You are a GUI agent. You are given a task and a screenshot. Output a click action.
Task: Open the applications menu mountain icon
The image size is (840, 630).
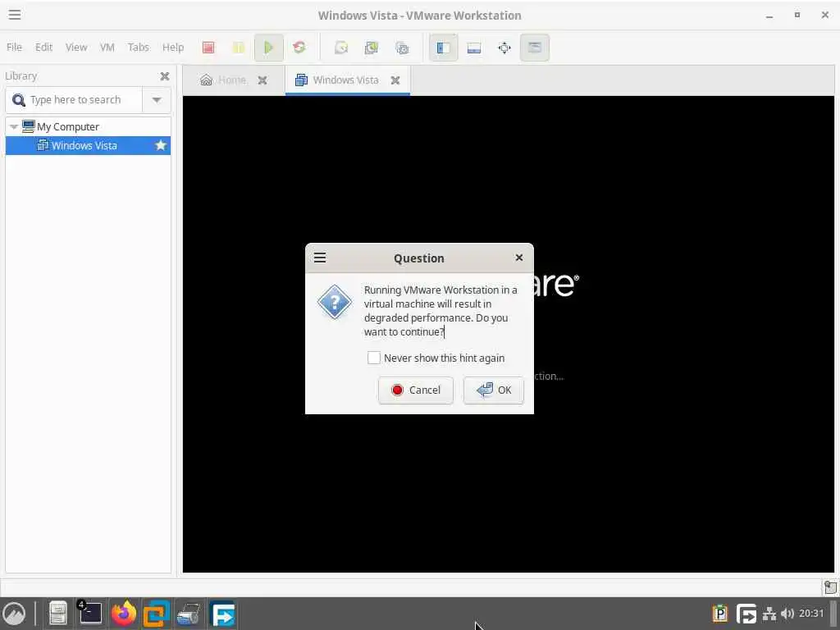click(x=14, y=614)
